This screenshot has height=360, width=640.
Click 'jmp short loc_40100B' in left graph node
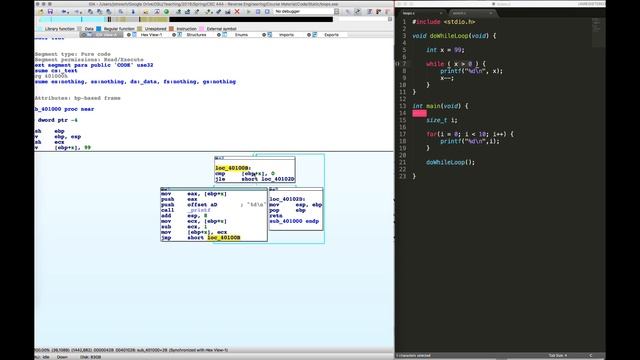[x=200, y=238]
